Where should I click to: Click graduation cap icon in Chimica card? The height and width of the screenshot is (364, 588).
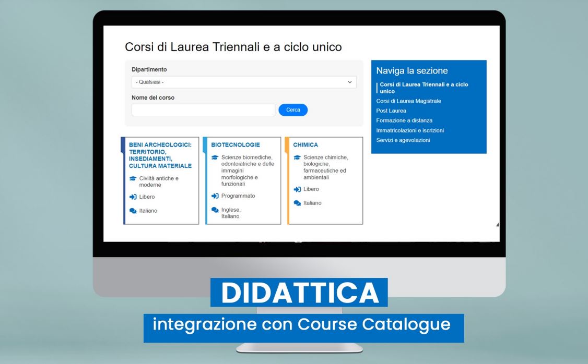point(297,157)
